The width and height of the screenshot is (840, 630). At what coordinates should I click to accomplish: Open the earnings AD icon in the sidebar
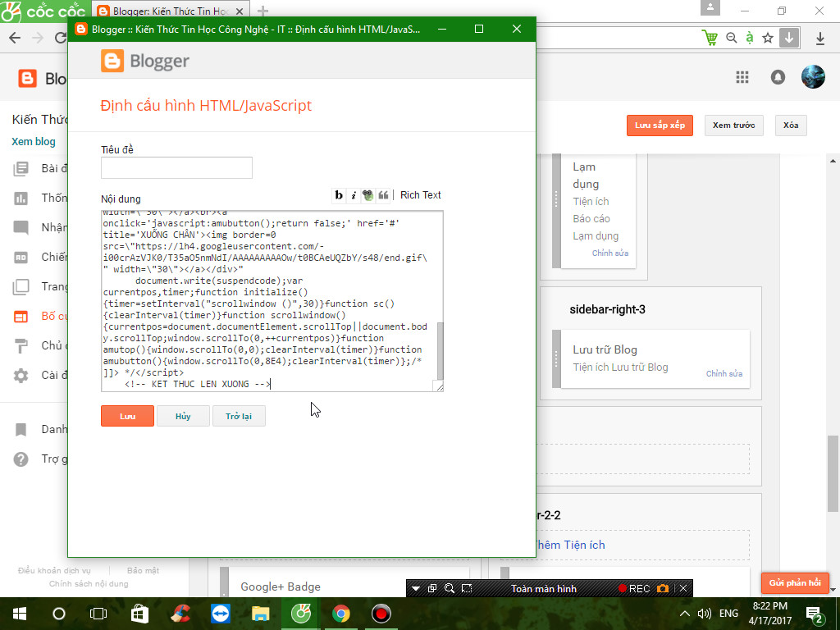click(21, 258)
